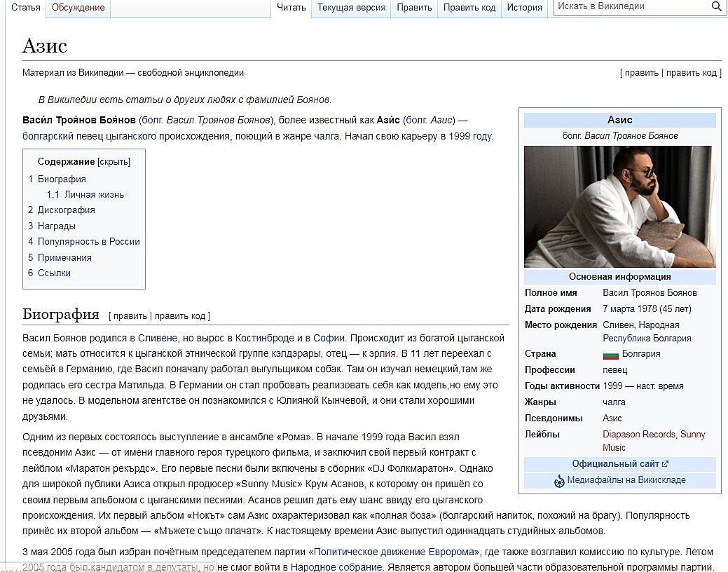
Task: Focus the Wikipedia search field
Action: coord(631,6)
